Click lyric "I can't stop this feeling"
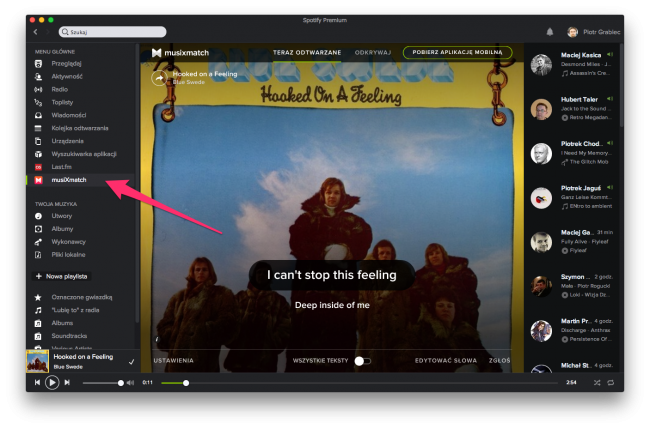Image resolution: width=650 pixels, height=429 pixels. point(332,275)
